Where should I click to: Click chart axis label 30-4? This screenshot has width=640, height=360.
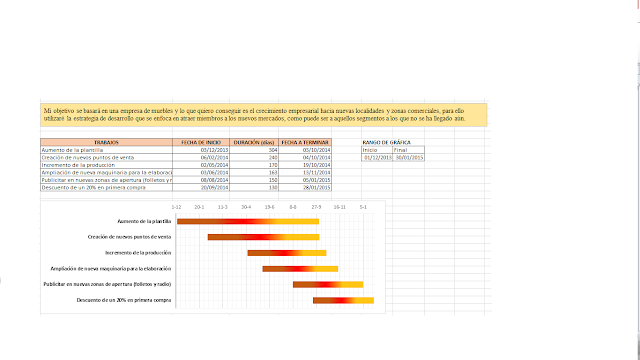point(246,207)
